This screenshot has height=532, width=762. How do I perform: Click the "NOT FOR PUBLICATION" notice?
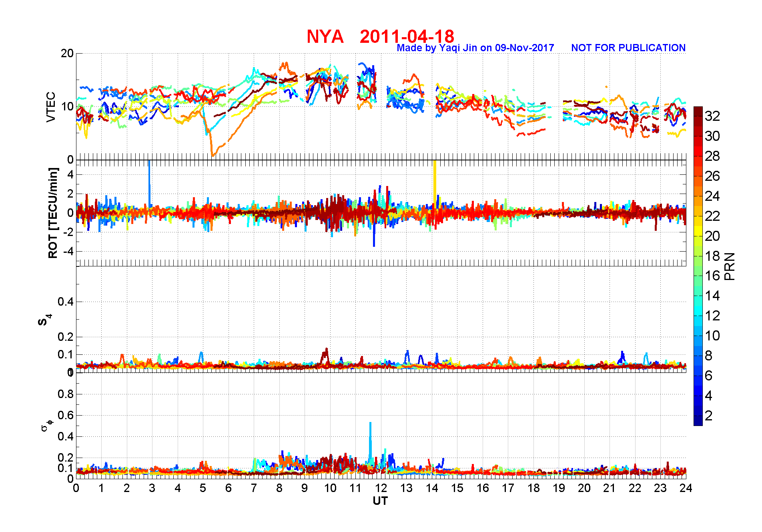[x=628, y=48]
